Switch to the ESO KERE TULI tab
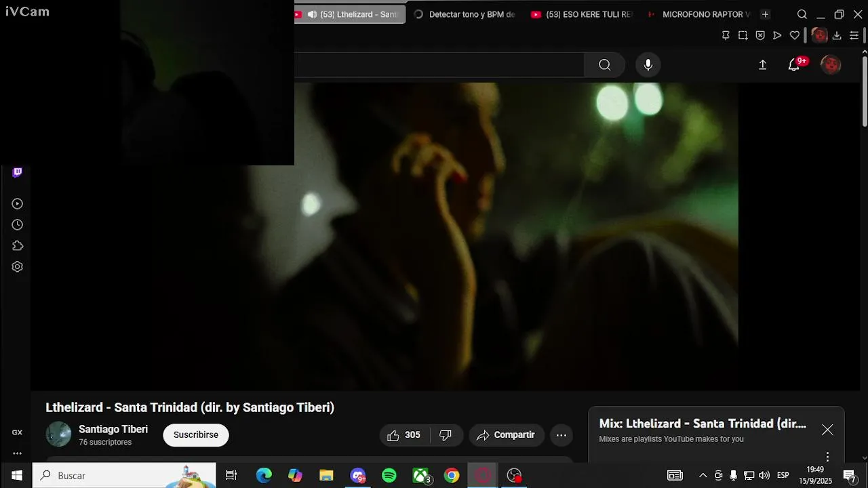 point(582,14)
